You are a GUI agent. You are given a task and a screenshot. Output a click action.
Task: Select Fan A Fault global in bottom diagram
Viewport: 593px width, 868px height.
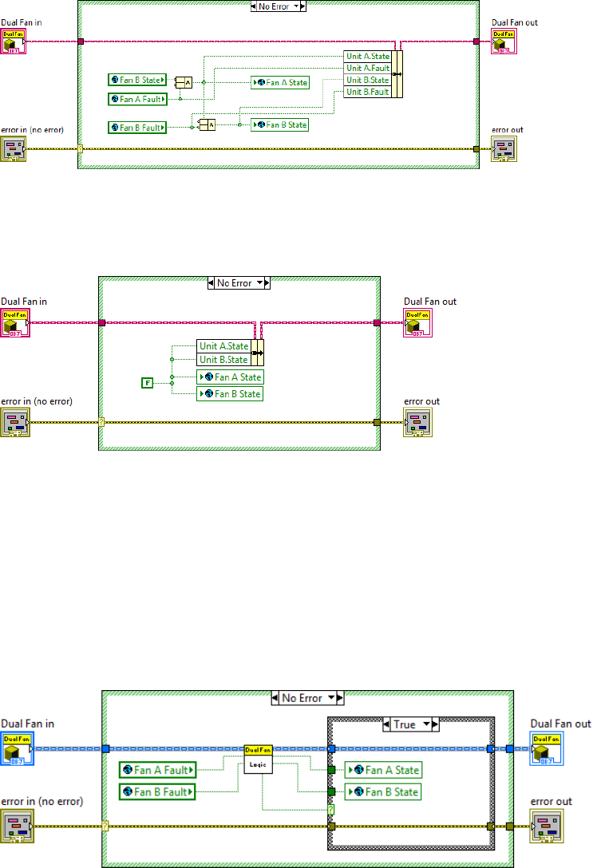[x=158, y=770]
